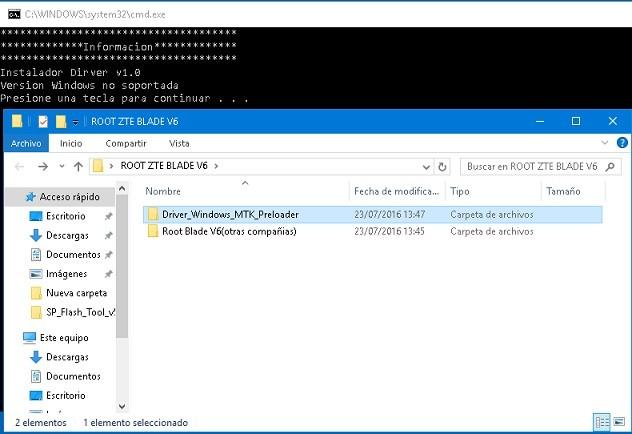Open the Compartir ribbon tab

pyautogui.click(x=126, y=143)
